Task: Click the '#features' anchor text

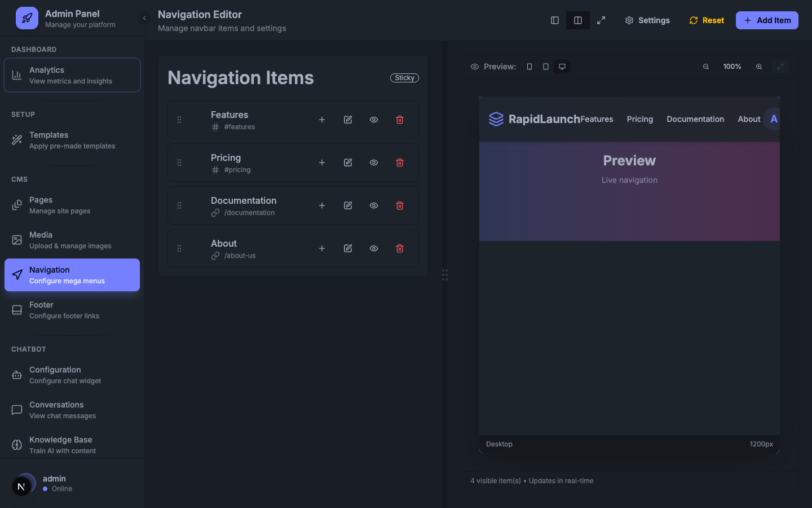Action: click(240, 127)
